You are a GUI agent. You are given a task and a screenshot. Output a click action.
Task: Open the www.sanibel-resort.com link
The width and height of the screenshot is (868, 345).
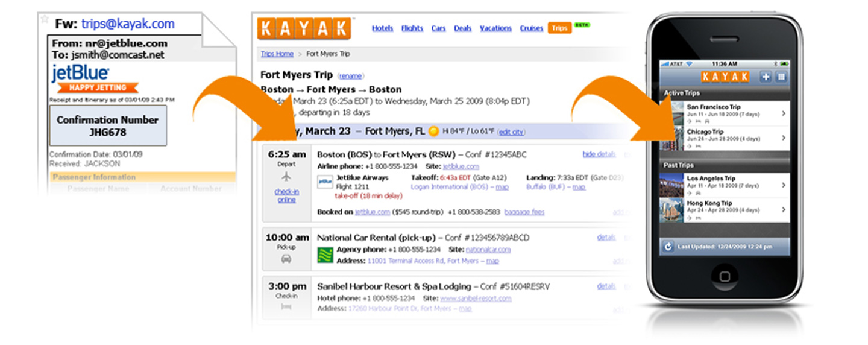pos(476,298)
